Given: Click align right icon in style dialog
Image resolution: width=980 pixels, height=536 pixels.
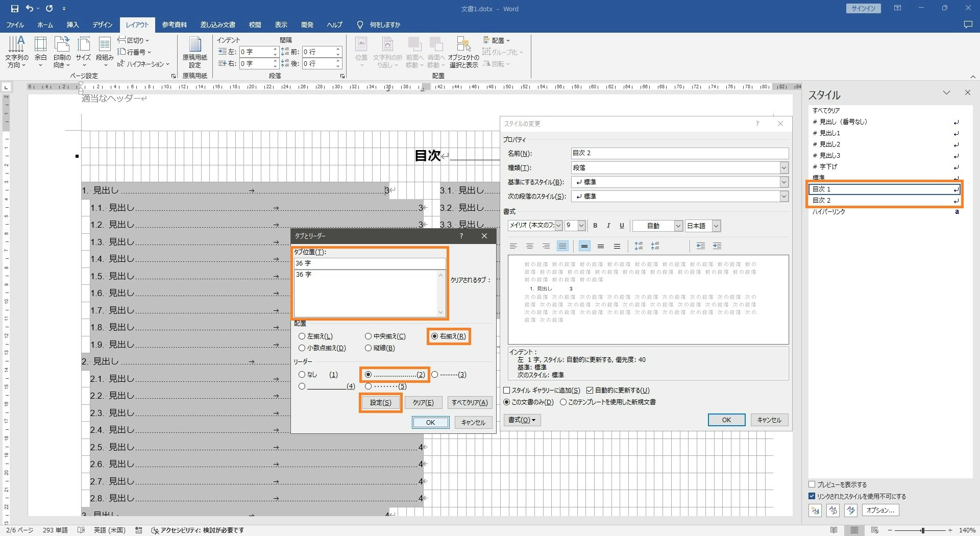Looking at the screenshot, I should [546, 246].
